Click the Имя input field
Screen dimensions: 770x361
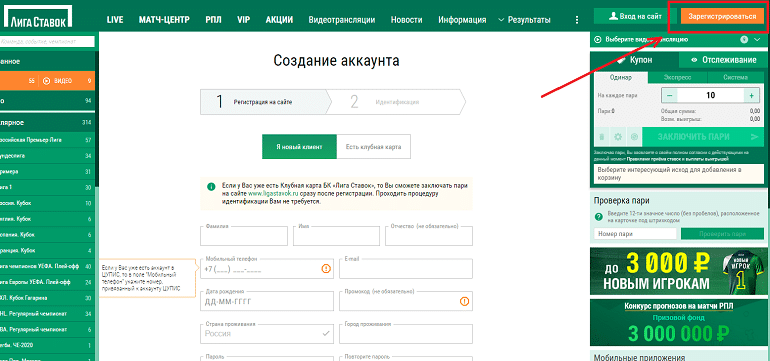tap(337, 236)
